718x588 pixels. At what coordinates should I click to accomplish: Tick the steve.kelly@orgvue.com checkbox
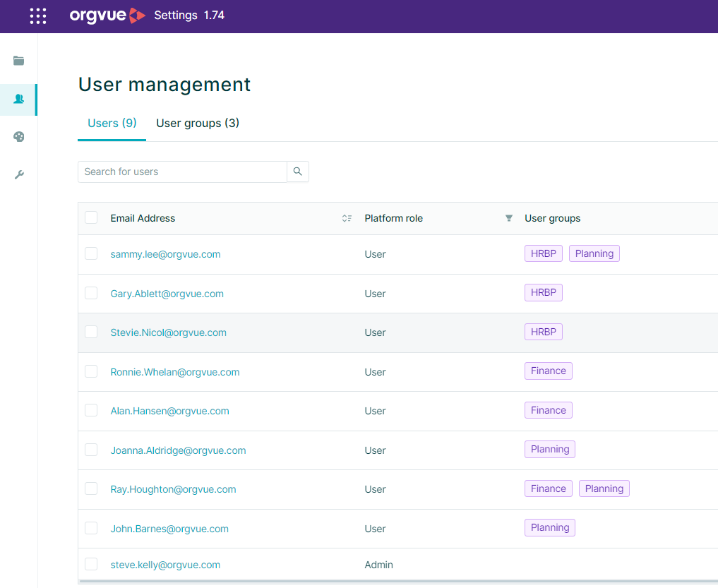[91, 564]
